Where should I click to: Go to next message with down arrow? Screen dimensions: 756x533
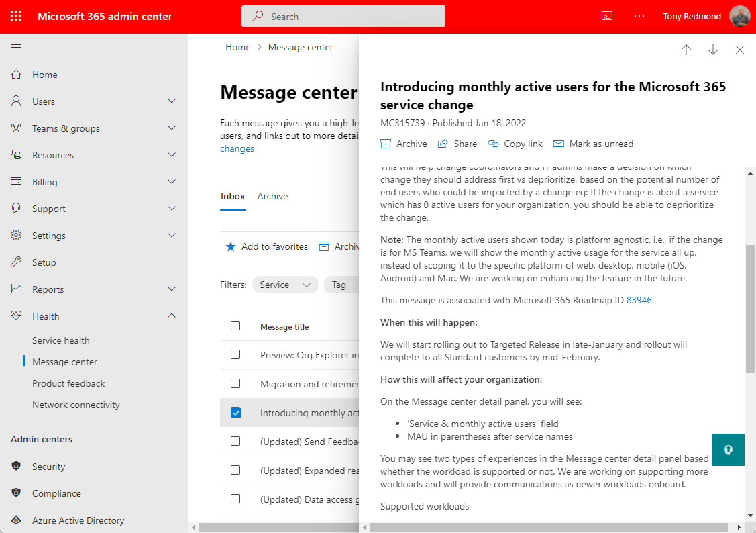[x=713, y=50]
